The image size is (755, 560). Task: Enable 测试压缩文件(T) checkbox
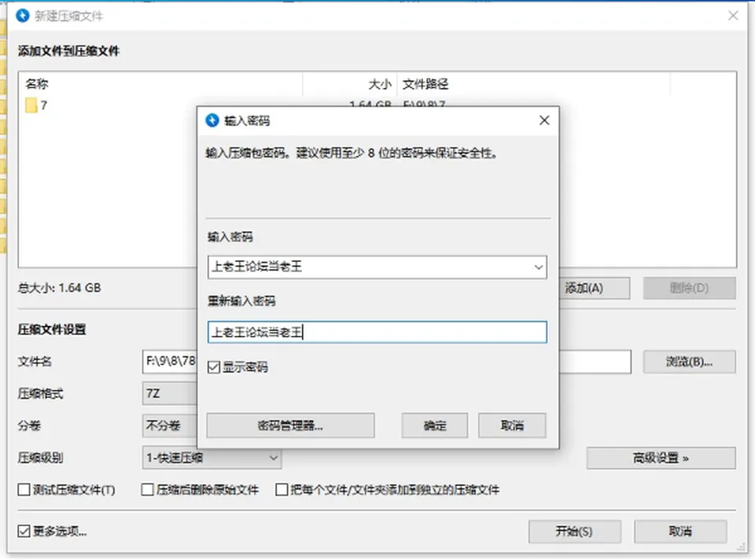24,490
